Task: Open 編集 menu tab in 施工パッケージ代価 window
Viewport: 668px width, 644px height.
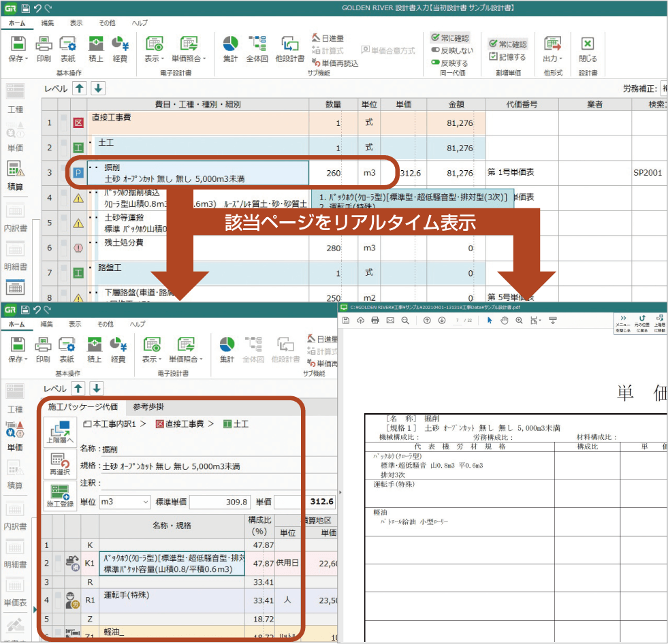Action: [46, 324]
